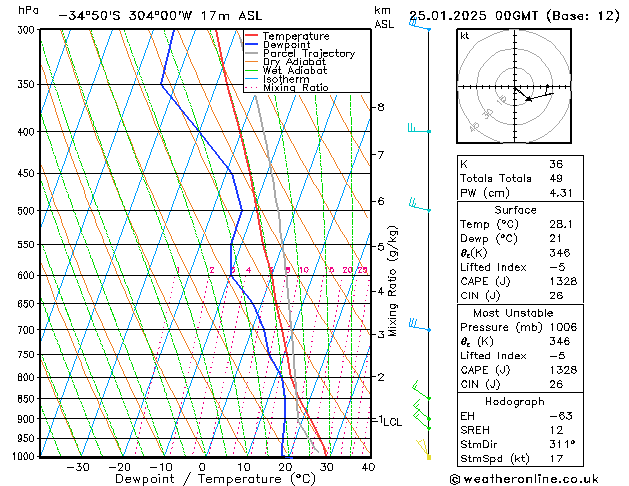The image size is (629, 486).
Task: Click the Temperature legend entry
Action: [295, 36]
